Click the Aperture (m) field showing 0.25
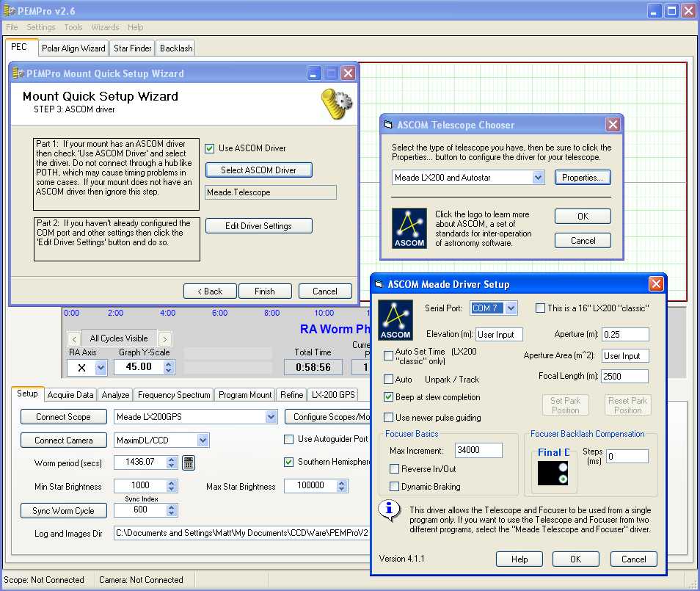Screen dimensions: 700x591 625,334
